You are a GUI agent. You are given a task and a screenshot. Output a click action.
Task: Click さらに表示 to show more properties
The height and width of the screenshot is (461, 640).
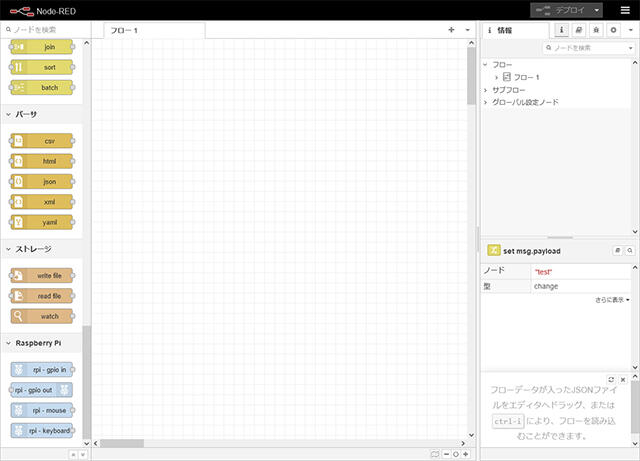612,299
